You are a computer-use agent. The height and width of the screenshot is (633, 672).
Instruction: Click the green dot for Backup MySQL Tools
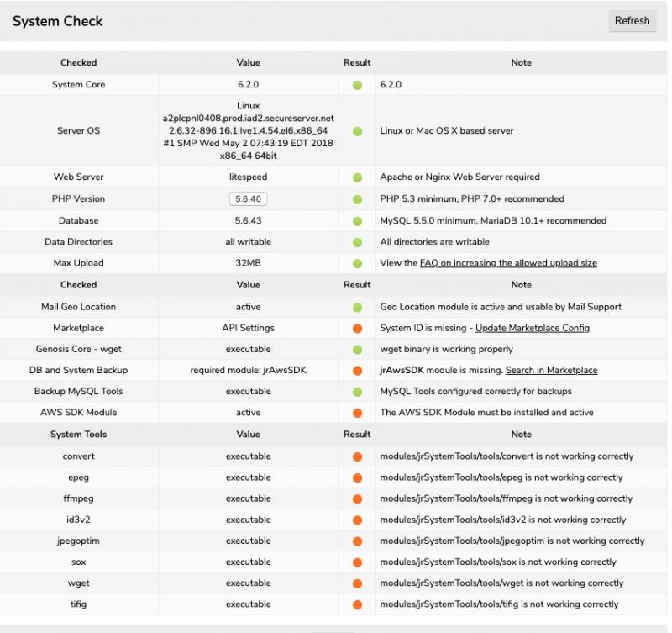[x=357, y=392]
